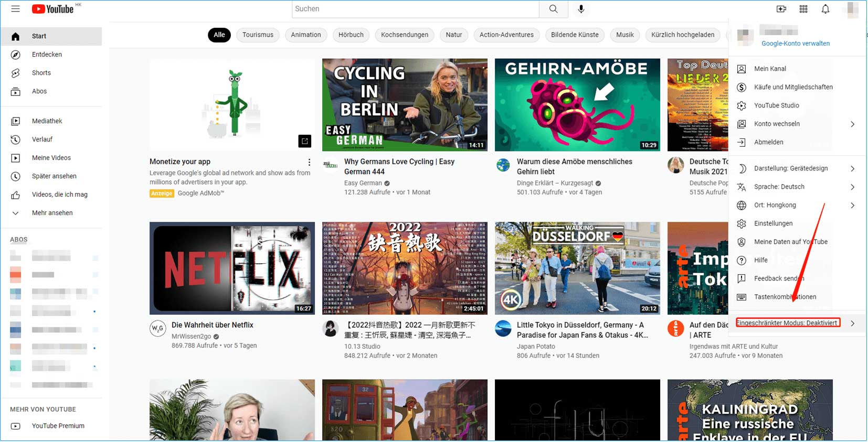Image resolution: width=868 pixels, height=442 pixels.
Task: Click the search input field
Action: tap(415, 9)
